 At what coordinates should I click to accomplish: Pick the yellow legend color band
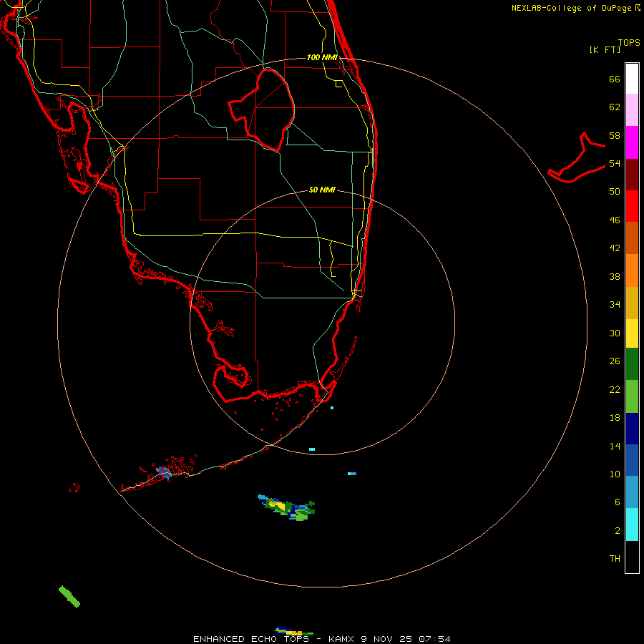632,333
